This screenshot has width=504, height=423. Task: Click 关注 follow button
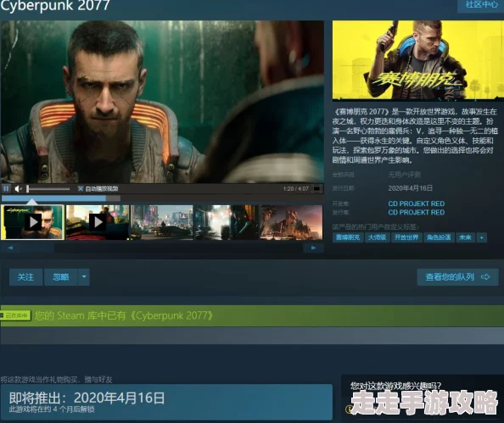coord(25,277)
